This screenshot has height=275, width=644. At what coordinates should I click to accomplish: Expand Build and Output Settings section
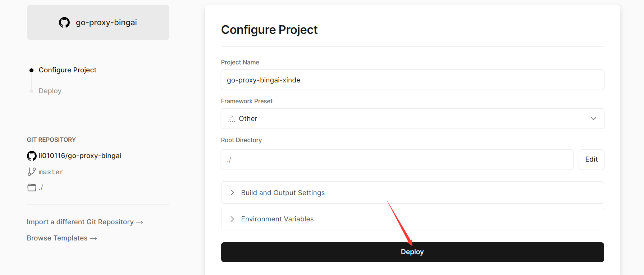[412, 193]
